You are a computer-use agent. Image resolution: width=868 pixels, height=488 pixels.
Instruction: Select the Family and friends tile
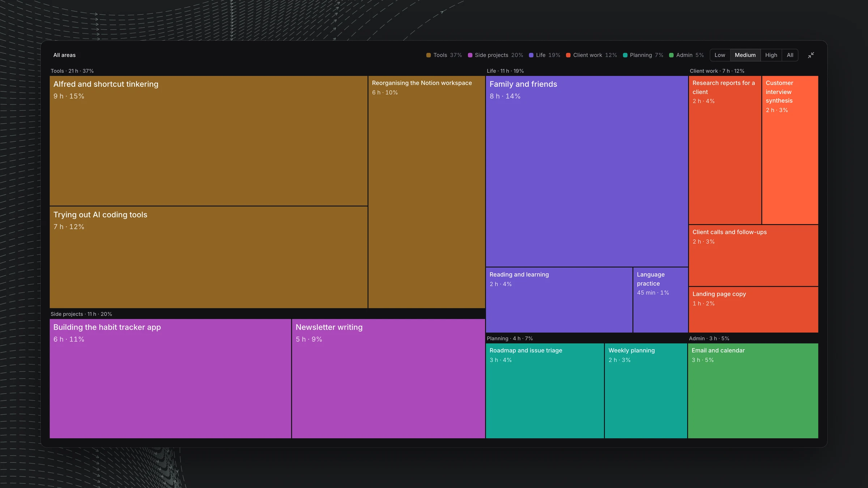pyautogui.click(x=587, y=171)
